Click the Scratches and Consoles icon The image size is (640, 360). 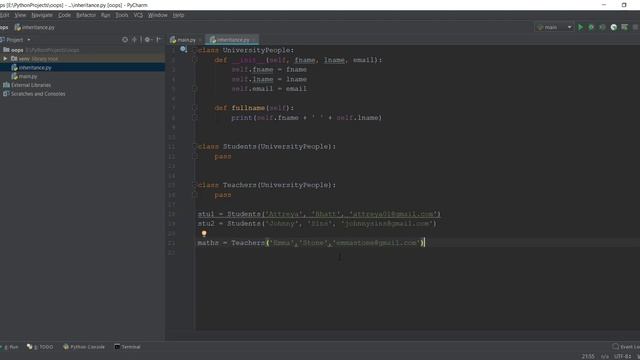point(6,93)
